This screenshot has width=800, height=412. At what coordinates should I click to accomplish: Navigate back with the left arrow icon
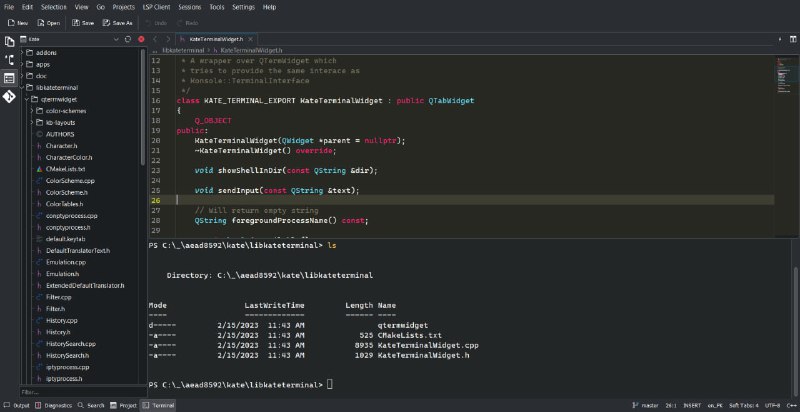pos(156,39)
